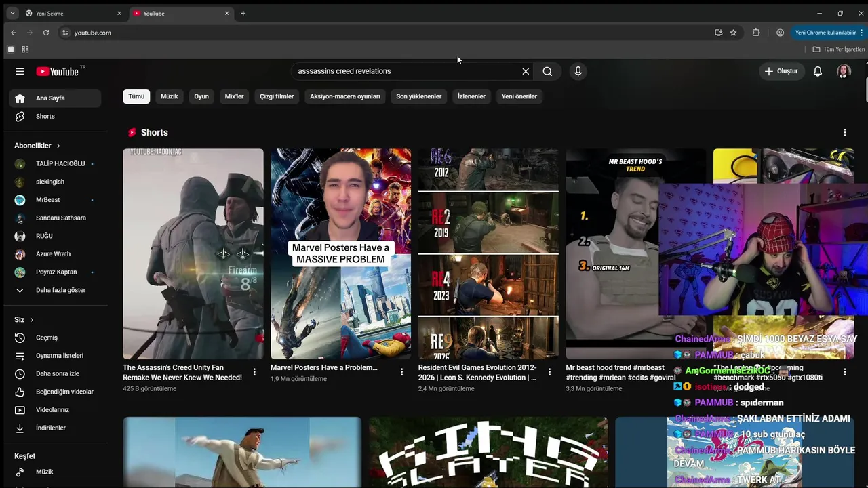Open Geçmiş history in sidebar
The width and height of the screenshot is (868, 488).
[55, 338]
